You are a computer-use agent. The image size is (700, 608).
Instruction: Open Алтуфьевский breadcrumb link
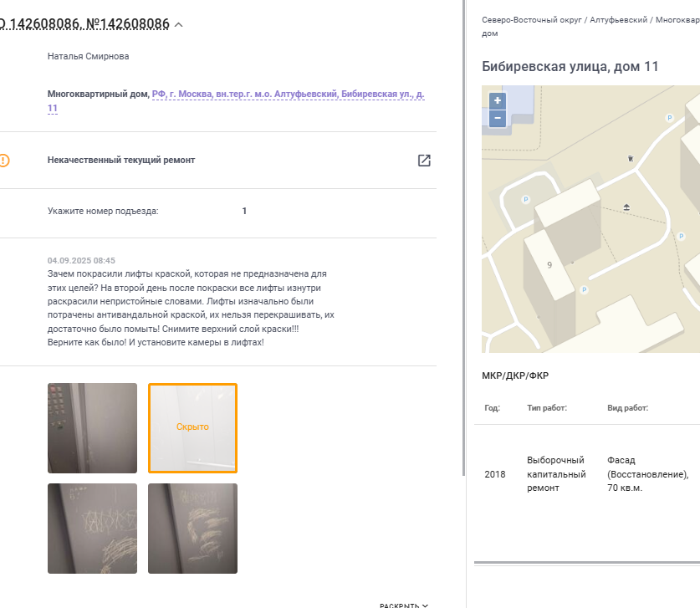coord(618,20)
